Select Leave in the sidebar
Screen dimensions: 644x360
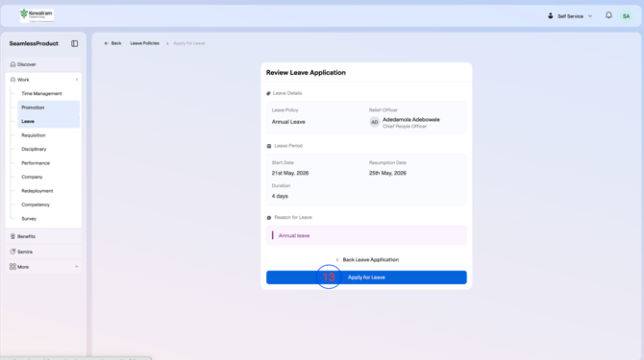click(48, 121)
